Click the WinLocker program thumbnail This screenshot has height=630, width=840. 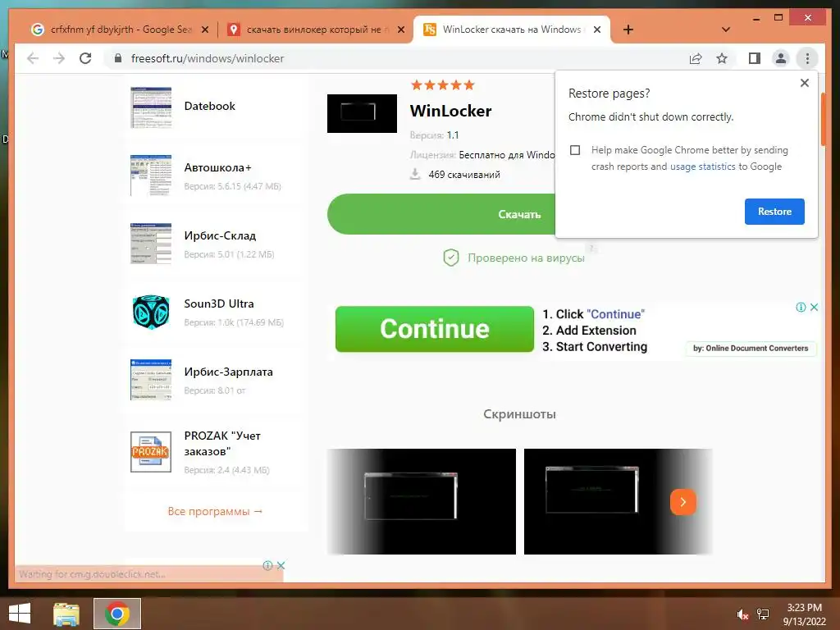[362, 113]
